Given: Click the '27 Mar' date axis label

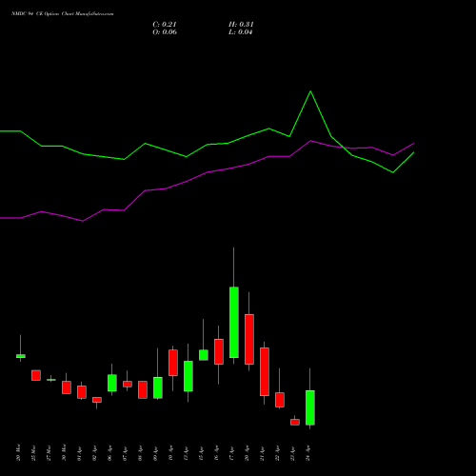Looking at the screenshot, I should (49, 452).
